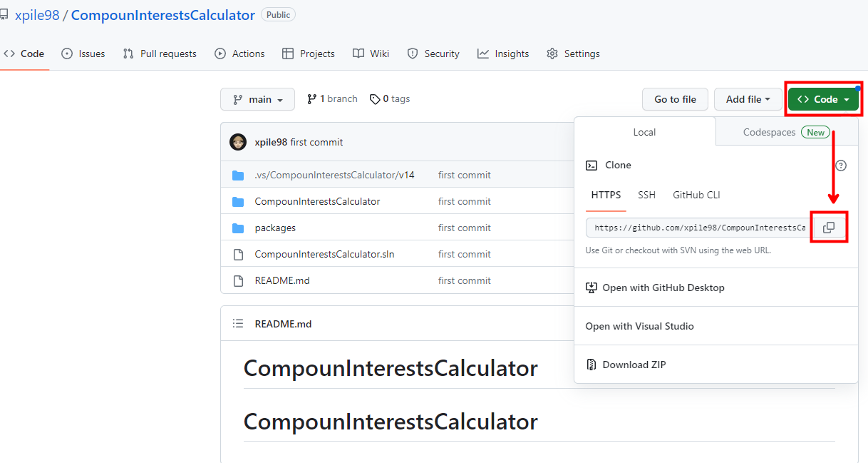
Task: Click 'first commit' message in README.md row
Action: 465,280
